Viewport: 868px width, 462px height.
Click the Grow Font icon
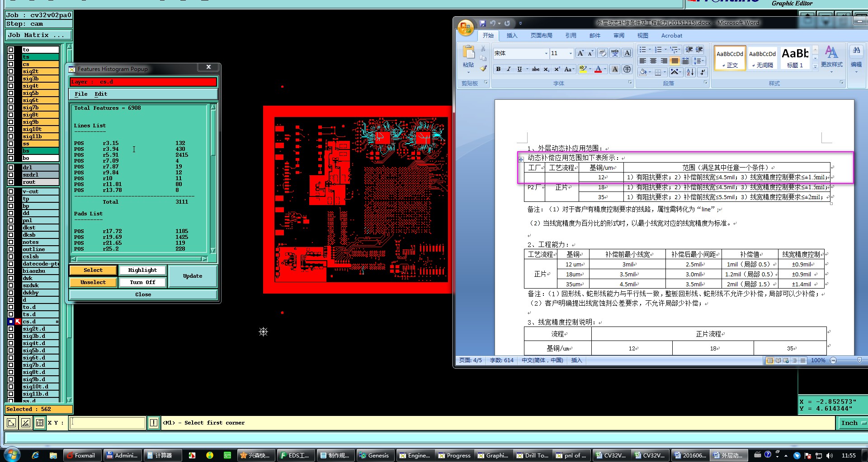tap(580, 53)
